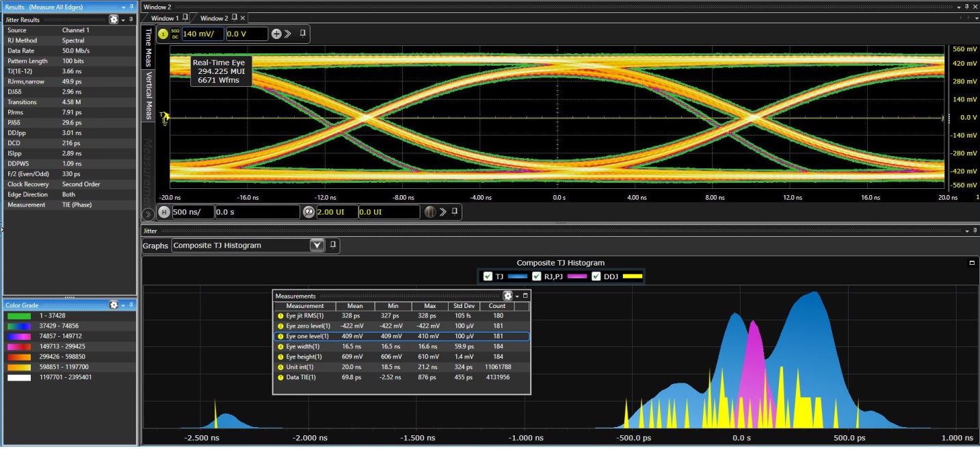Open the Color Grade gear settings
The height and width of the screenshot is (462, 980).
pyautogui.click(x=114, y=305)
